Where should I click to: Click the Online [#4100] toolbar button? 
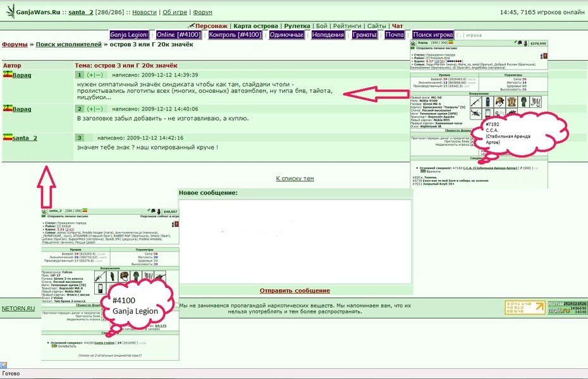pos(178,35)
